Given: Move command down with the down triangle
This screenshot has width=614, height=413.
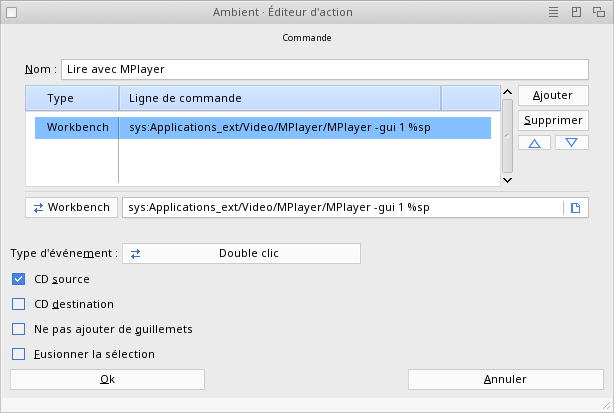Looking at the screenshot, I should click(x=571, y=143).
